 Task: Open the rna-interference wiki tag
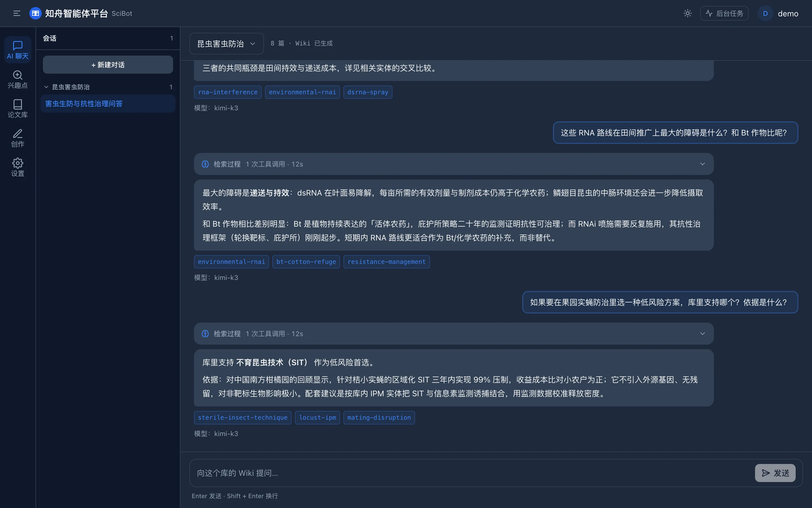tap(228, 92)
